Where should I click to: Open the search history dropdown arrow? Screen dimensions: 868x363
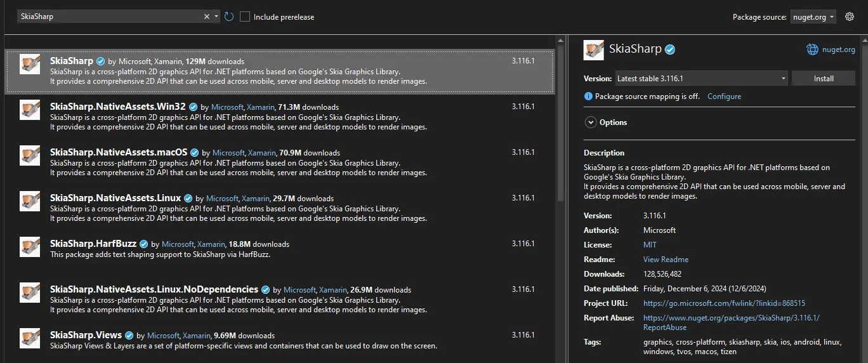216,17
